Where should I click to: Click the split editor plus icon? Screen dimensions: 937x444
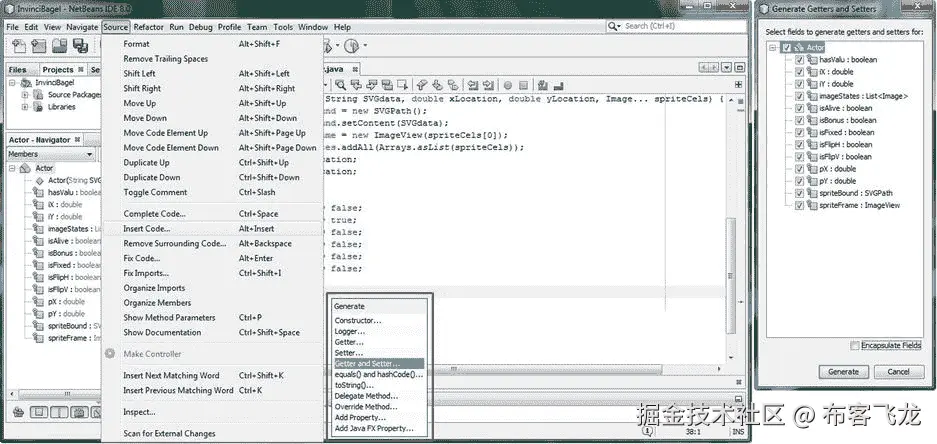739,85
